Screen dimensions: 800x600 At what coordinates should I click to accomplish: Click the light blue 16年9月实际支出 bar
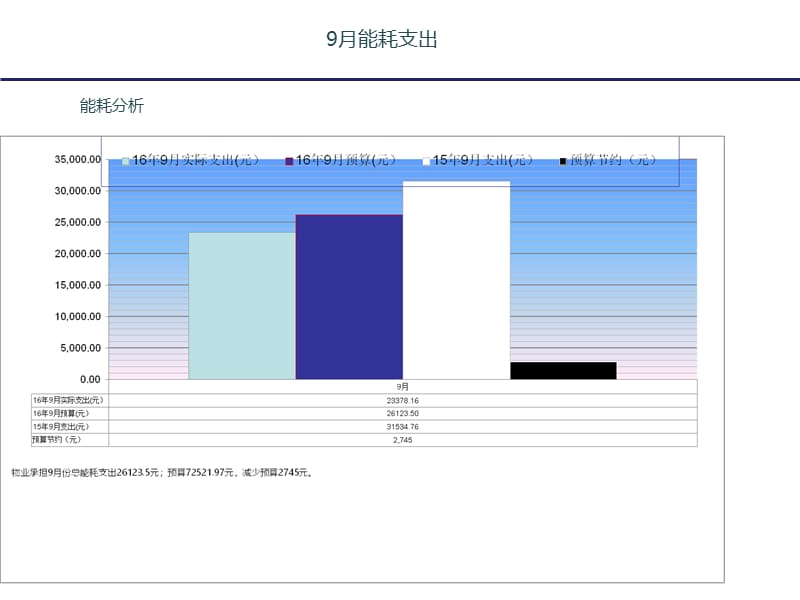tap(242, 306)
